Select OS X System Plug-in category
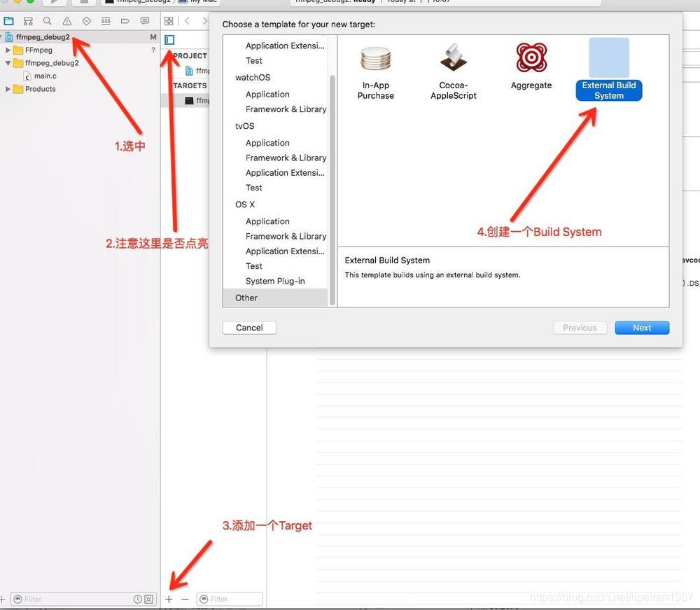The image size is (700, 610). pos(275,281)
